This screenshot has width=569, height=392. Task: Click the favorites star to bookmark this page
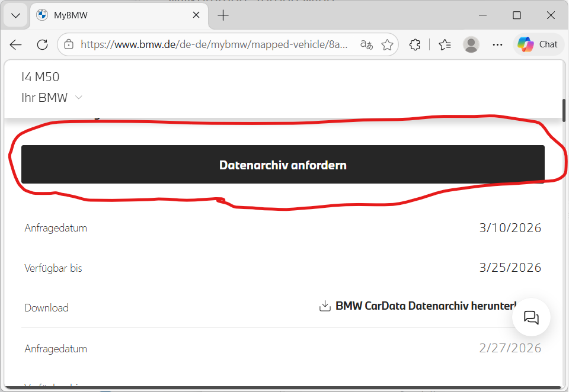tap(387, 44)
